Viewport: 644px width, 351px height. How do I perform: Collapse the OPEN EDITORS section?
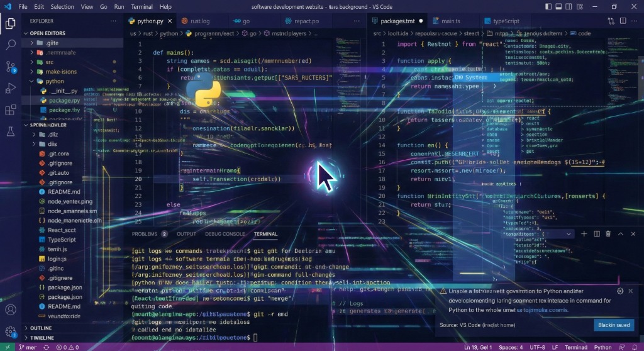26,33
